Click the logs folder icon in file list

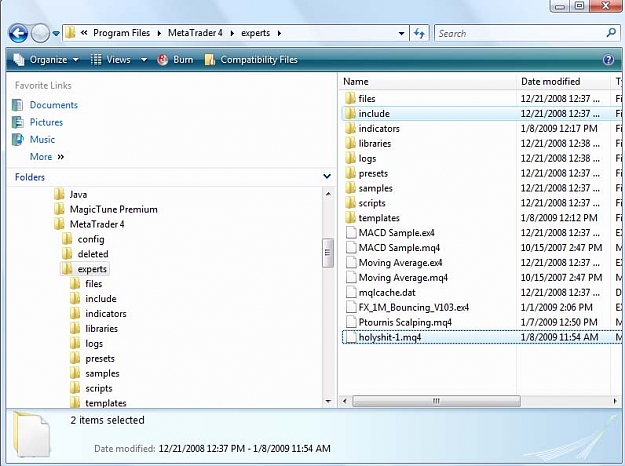pos(350,158)
